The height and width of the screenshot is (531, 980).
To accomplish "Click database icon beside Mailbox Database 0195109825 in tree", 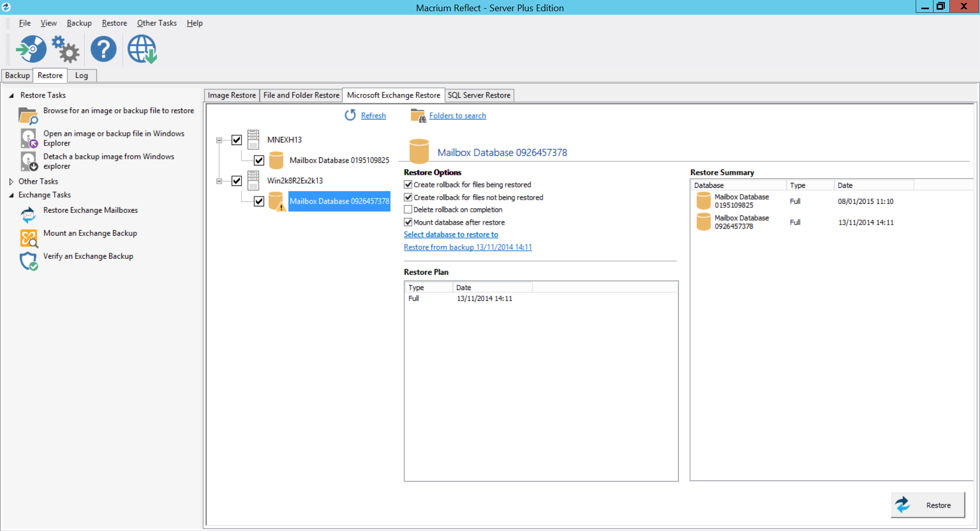I will [x=276, y=160].
